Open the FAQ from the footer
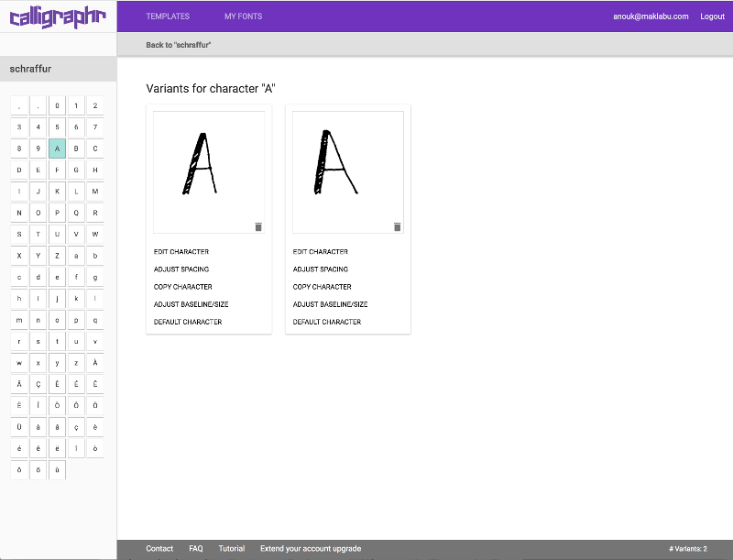The width and height of the screenshot is (733, 560). click(196, 548)
